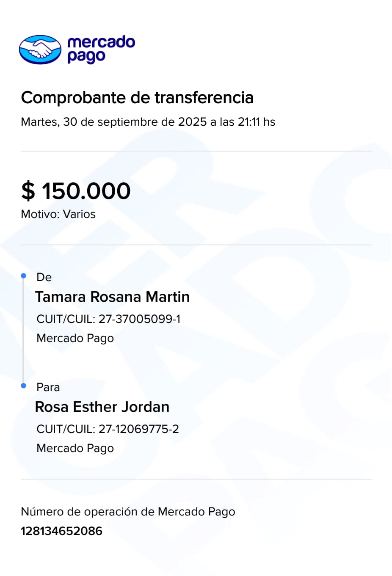Click sender CUIT/CUIL 27-37005099-1
This screenshot has width=392, height=576.
click(x=108, y=319)
